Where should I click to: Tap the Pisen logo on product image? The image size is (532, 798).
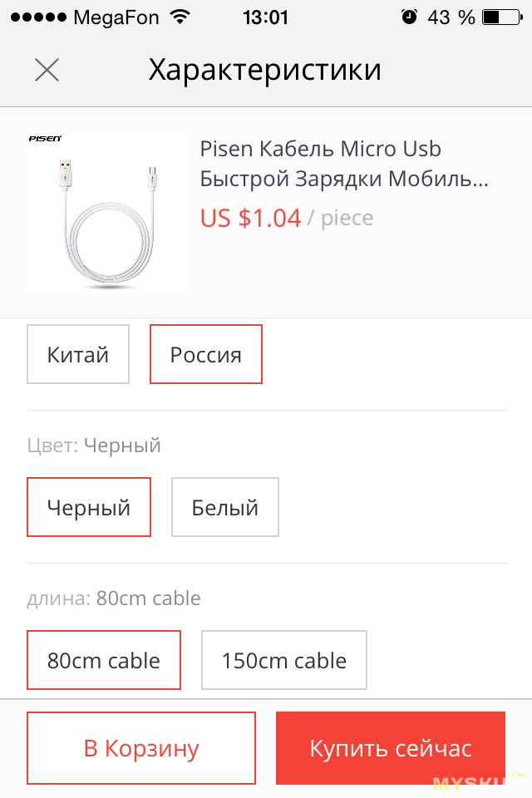(x=45, y=139)
